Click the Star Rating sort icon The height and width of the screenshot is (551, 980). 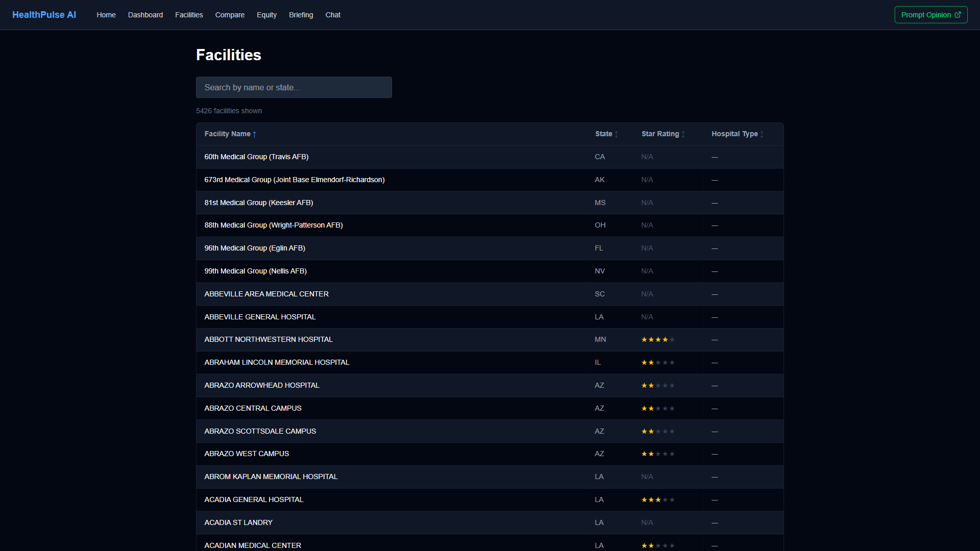[x=683, y=134]
